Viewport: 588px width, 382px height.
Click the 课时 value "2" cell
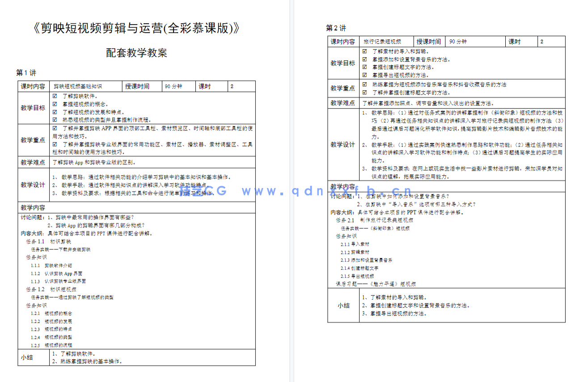(551, 41)
